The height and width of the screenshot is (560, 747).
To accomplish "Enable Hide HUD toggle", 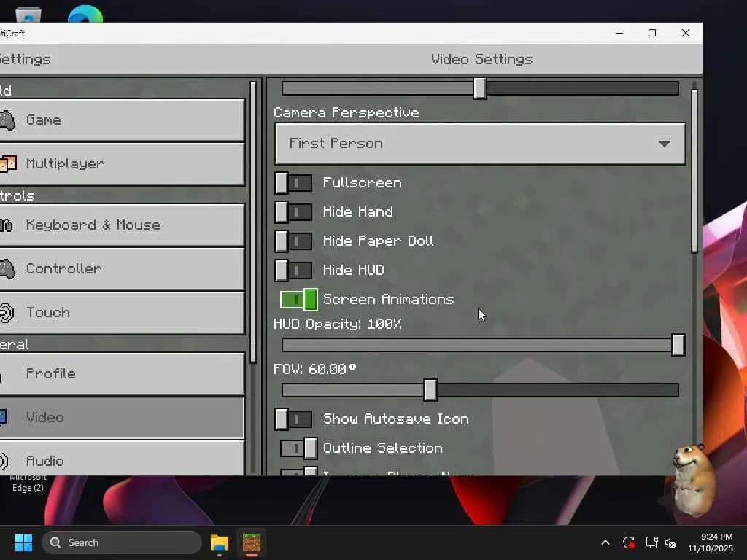I will 293,270.
